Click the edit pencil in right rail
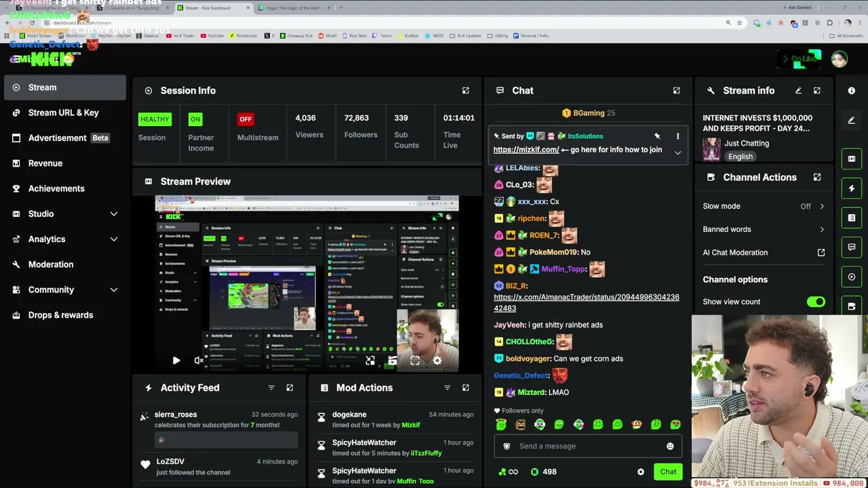Viewport: 868px width, 488px height. click(852, 121)
